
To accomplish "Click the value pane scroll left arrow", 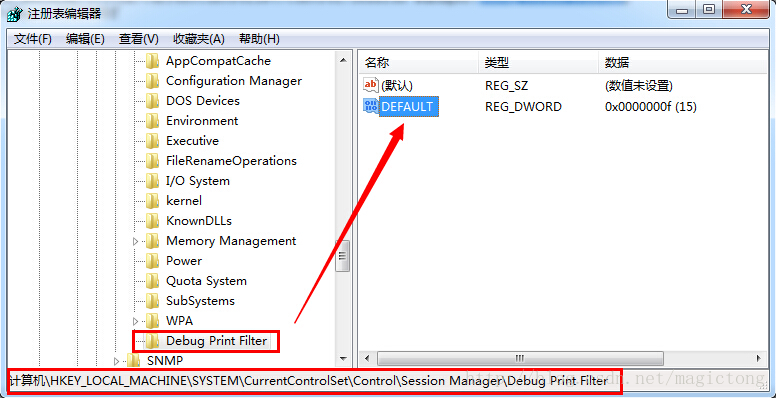I will pyautogui.click(x=367, y=358).
